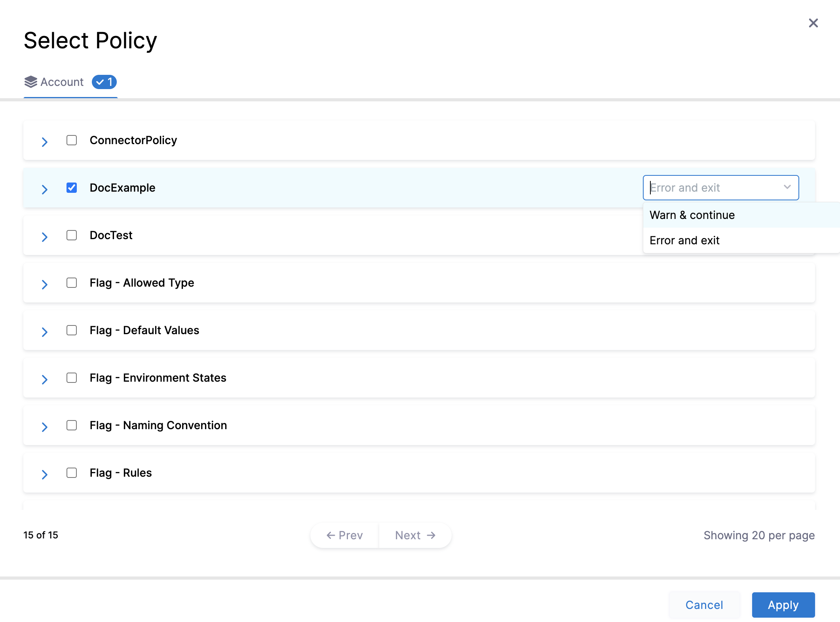Go to Next page
This screenshot has height=622, width=840.
415,535
